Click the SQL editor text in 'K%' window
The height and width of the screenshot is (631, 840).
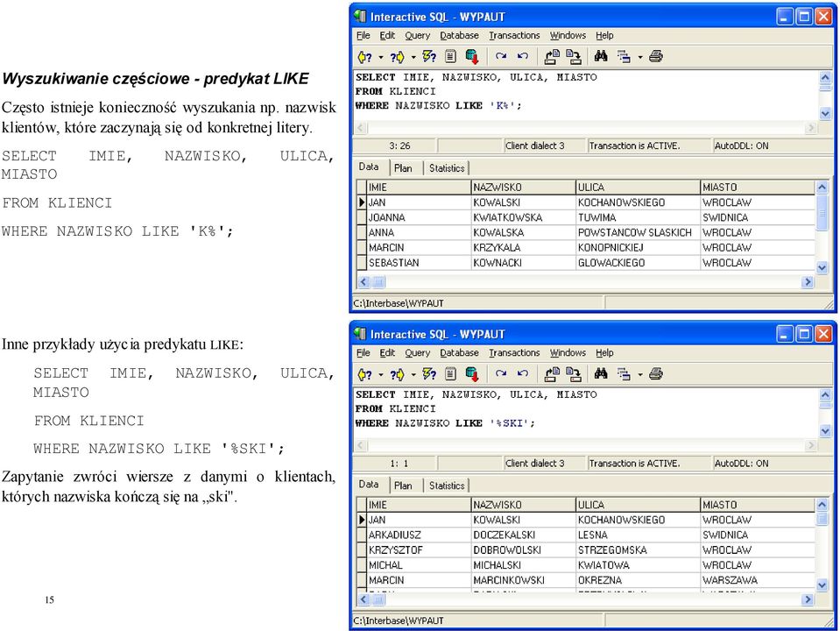point(476,91)
